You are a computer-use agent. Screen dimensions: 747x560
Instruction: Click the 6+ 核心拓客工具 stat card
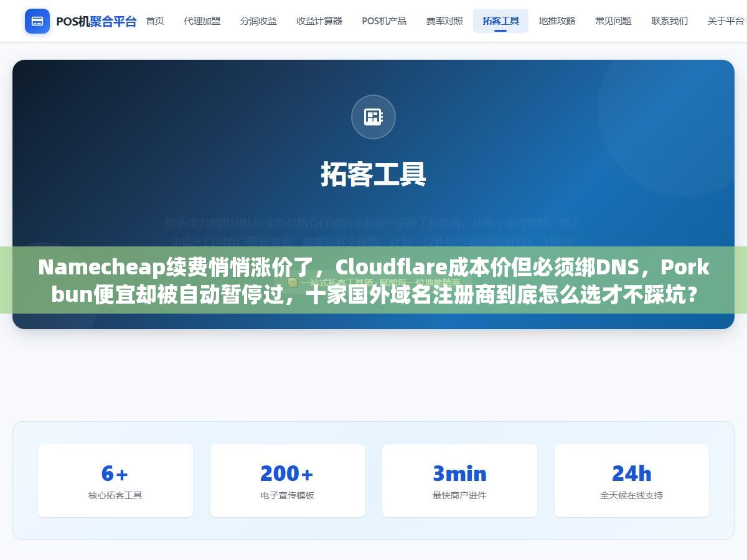pyautogui.click(x=115, y=480)
